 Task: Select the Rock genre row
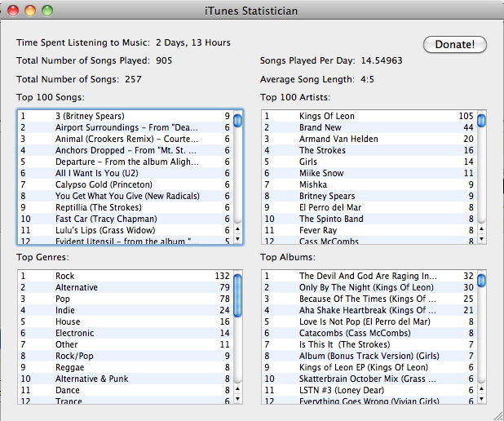click(126, 276)
